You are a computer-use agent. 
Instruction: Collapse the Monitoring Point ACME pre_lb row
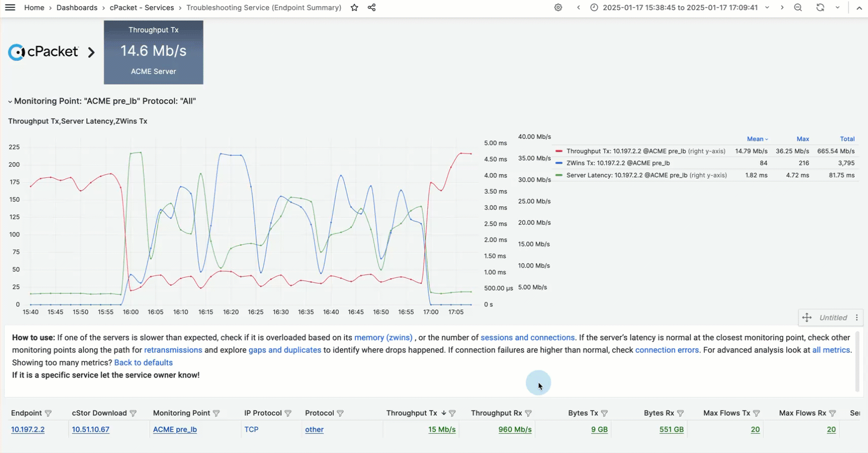coord(102,101)
